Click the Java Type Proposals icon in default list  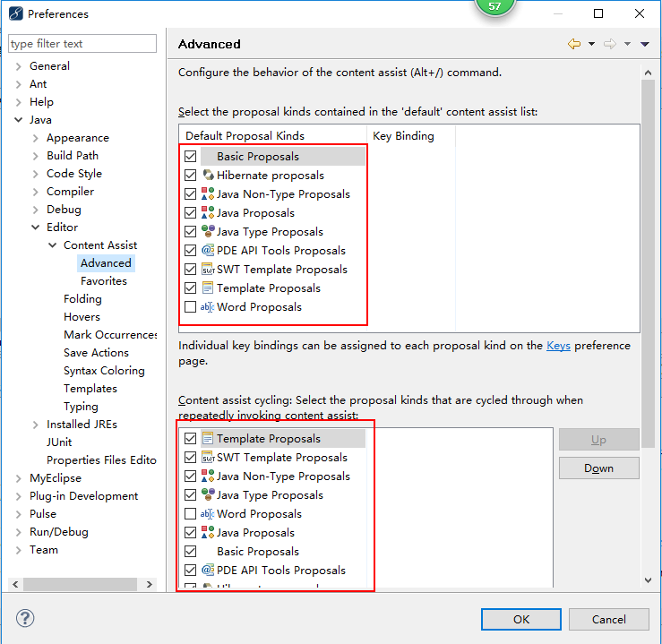208,232
